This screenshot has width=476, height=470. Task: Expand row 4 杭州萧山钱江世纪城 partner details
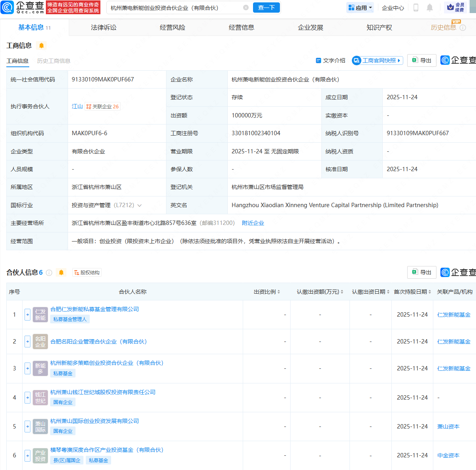(x=27, y=398)
